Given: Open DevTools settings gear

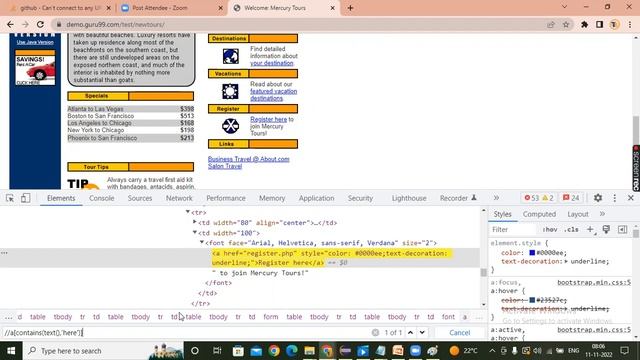Looking at the screenshot, I should [598, 198].
